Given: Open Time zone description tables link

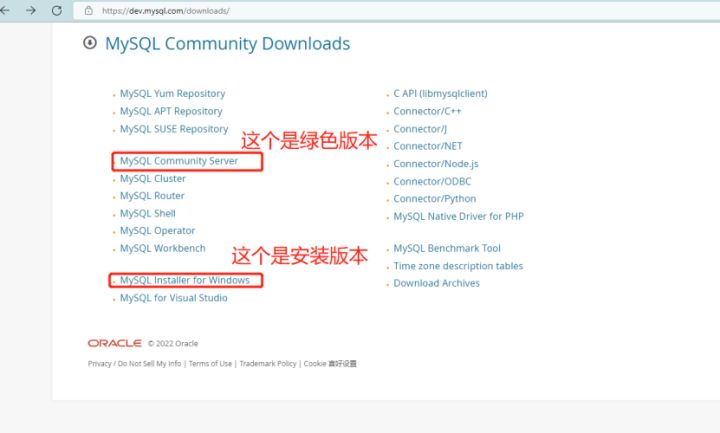Looking at the screenshot, I should 458,266.
